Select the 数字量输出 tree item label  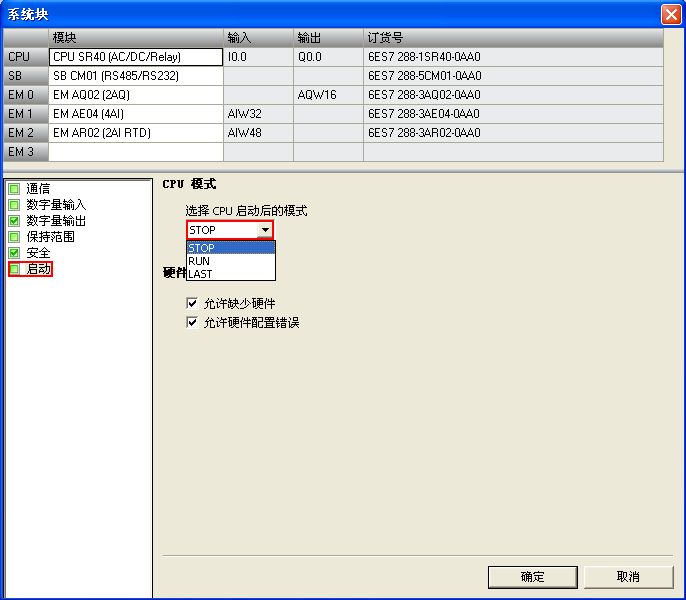pos(56,221)
